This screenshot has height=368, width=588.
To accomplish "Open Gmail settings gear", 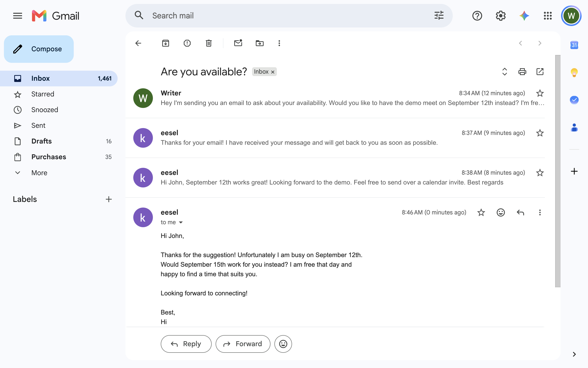I will [501, 16].
